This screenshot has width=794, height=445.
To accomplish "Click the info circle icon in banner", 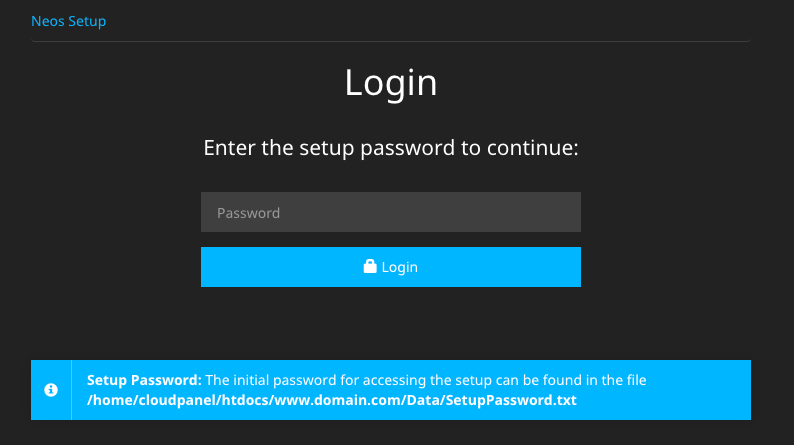I will click(51, 390).
